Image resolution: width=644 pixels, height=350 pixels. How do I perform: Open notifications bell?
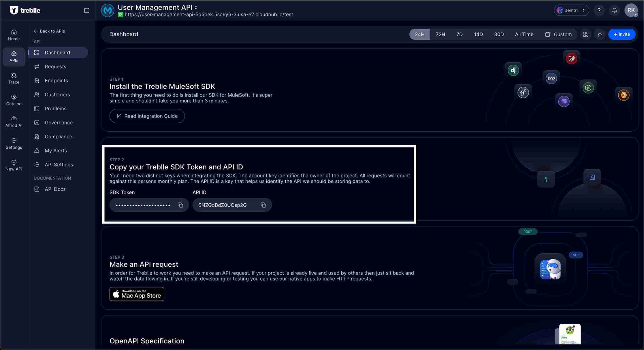coord(615,10)
